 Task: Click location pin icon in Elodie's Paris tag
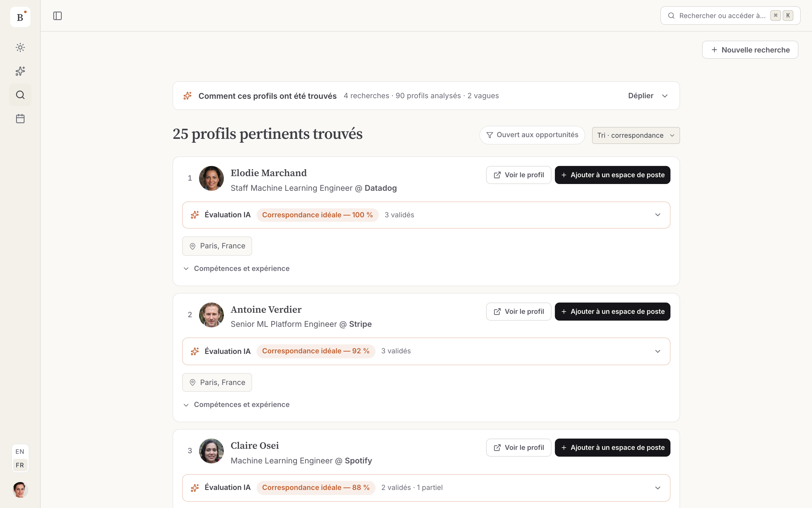pyautogui.click(x=193, y=246)
